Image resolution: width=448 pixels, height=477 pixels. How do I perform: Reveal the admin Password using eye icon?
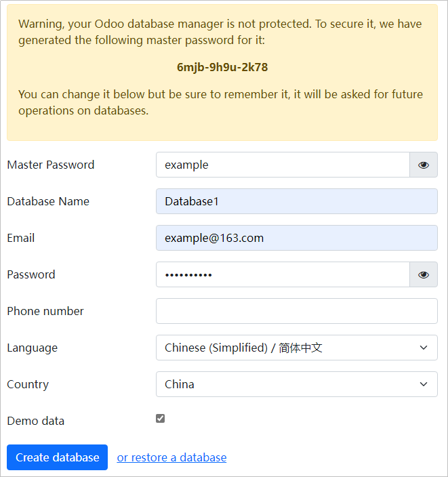(x=424, y=274)
